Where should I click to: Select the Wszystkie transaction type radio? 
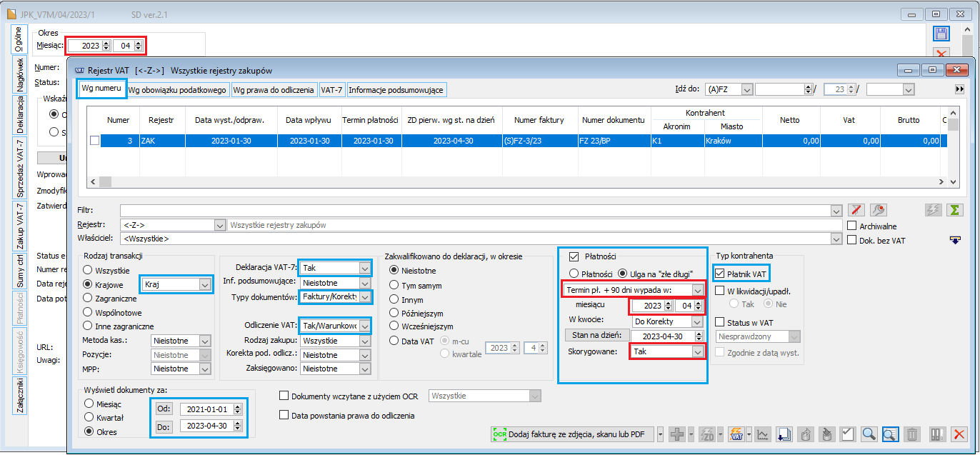click(x=88, y=270)
